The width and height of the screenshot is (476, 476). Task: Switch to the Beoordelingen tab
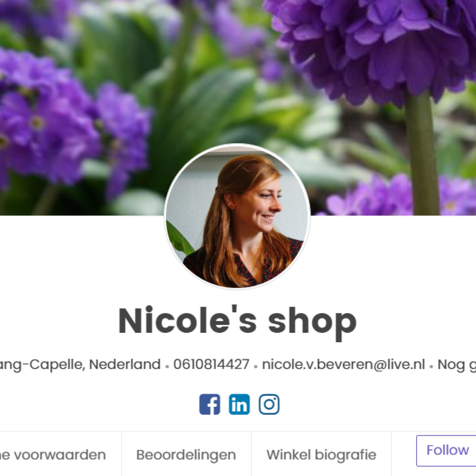[x=186, y=455]
